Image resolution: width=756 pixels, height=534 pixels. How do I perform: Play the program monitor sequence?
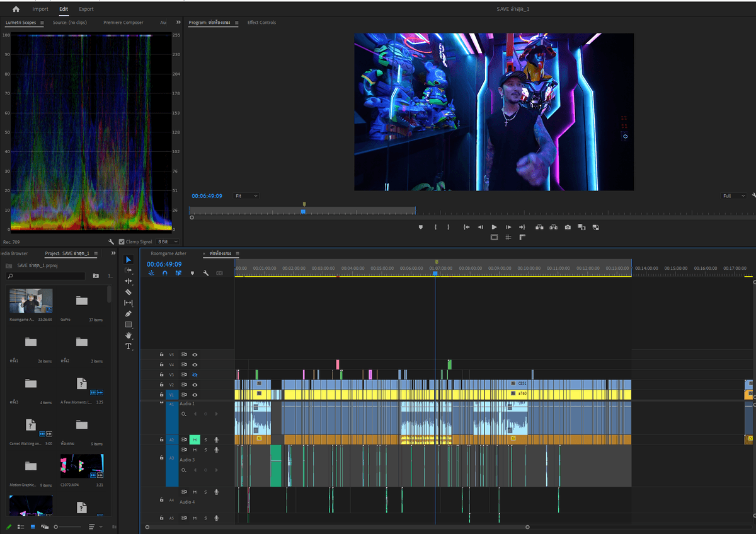point(494,227)
